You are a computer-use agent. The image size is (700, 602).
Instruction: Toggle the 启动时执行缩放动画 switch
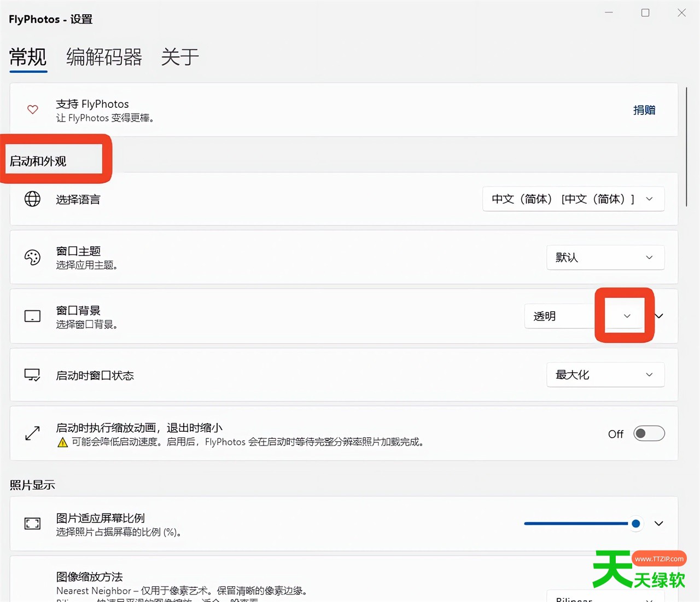pos(649,433)
